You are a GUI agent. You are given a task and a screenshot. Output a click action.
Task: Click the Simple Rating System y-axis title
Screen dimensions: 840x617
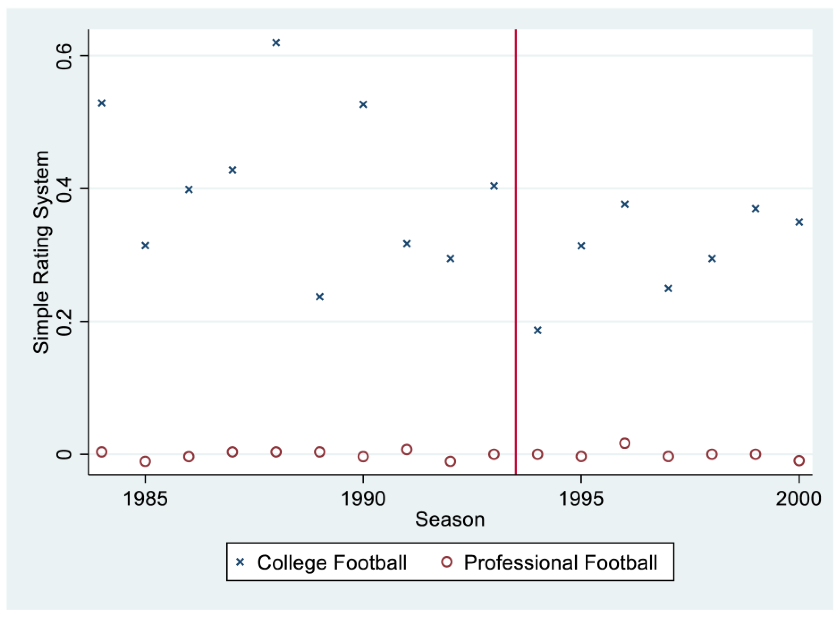click(x=41, y=252)
